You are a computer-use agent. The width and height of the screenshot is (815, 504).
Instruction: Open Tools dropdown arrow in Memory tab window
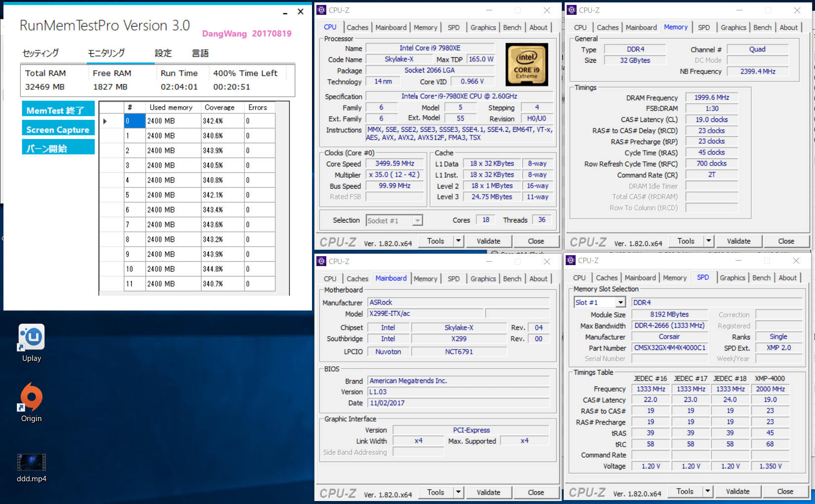(x=709, y=241)
